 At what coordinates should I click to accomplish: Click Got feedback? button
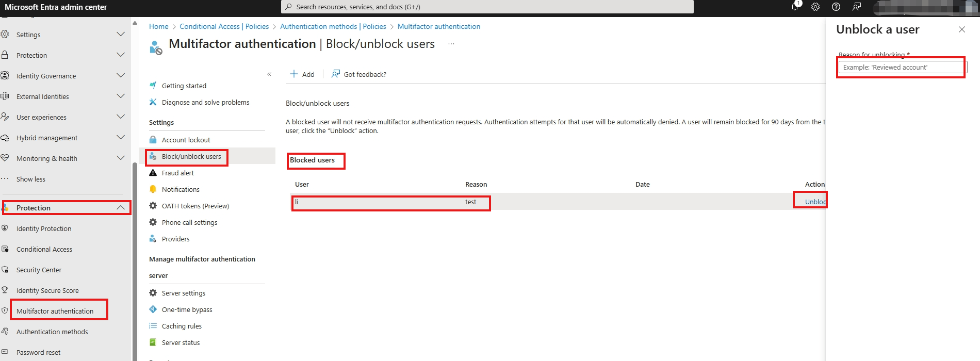tap(359, 74)
